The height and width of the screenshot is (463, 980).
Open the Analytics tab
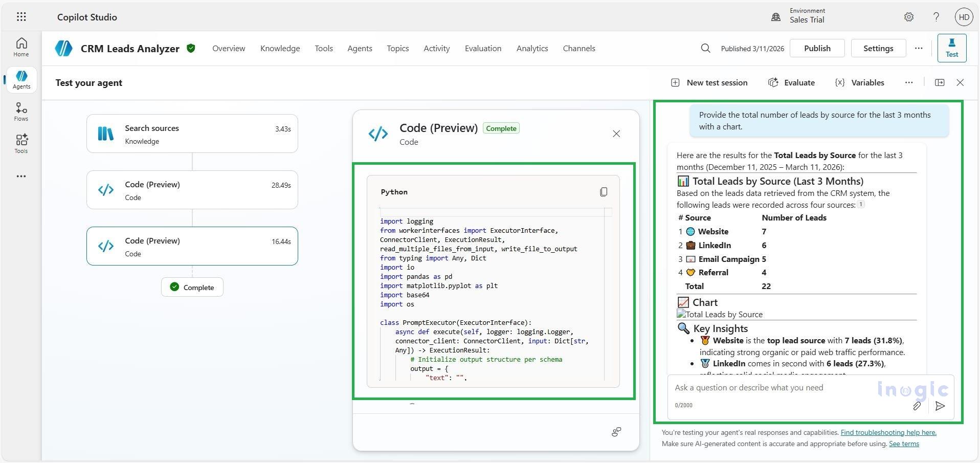point(532,48)
